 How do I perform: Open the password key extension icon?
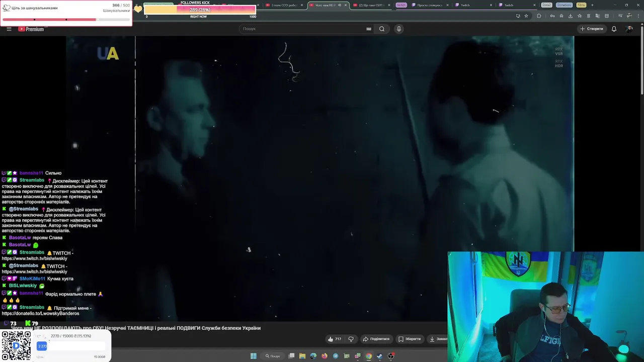coord(552,16)
